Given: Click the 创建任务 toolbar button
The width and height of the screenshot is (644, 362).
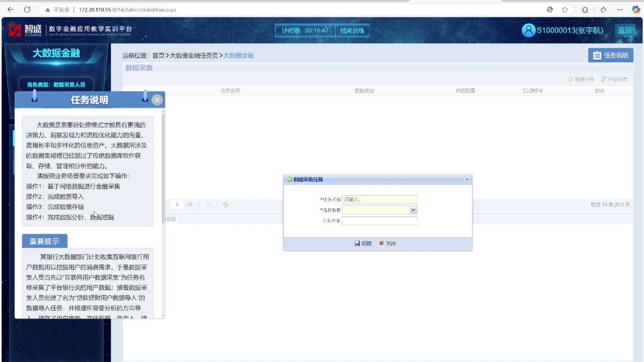Looking at the screenshot, I should 580,79.
